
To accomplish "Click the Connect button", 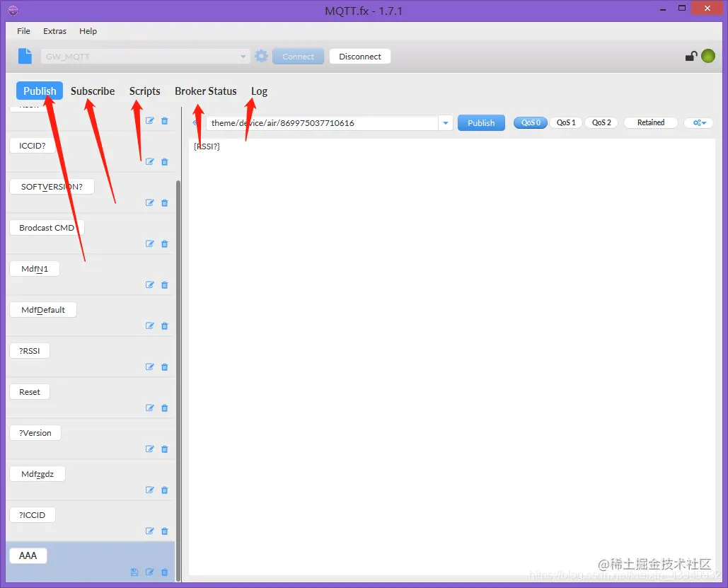I will point(298,57).
